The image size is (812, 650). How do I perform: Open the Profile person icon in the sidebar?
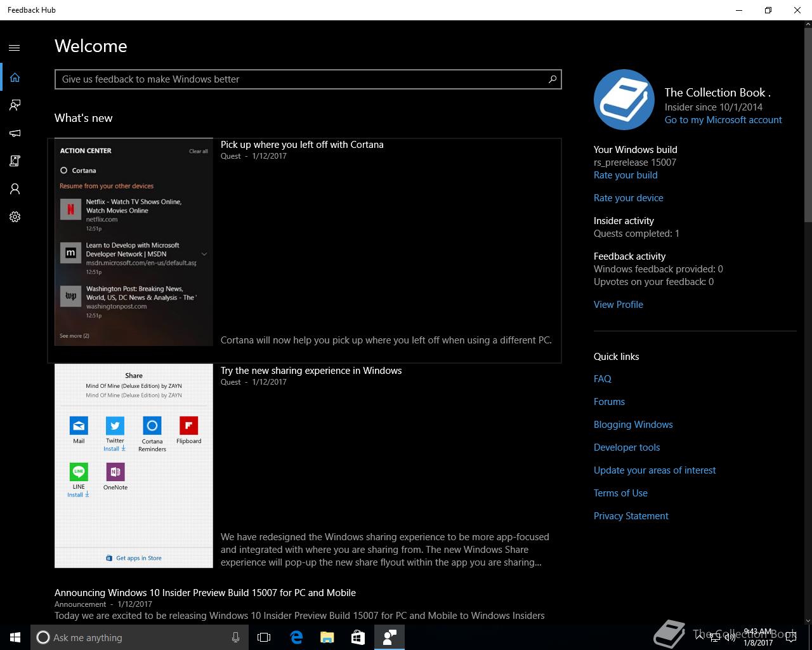tap(15, 189)
